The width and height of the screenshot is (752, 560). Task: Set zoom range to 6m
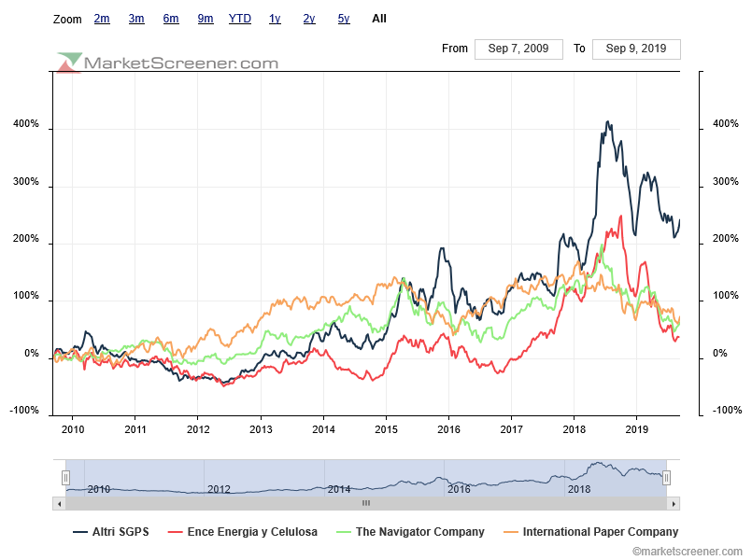tap(171, 19)
